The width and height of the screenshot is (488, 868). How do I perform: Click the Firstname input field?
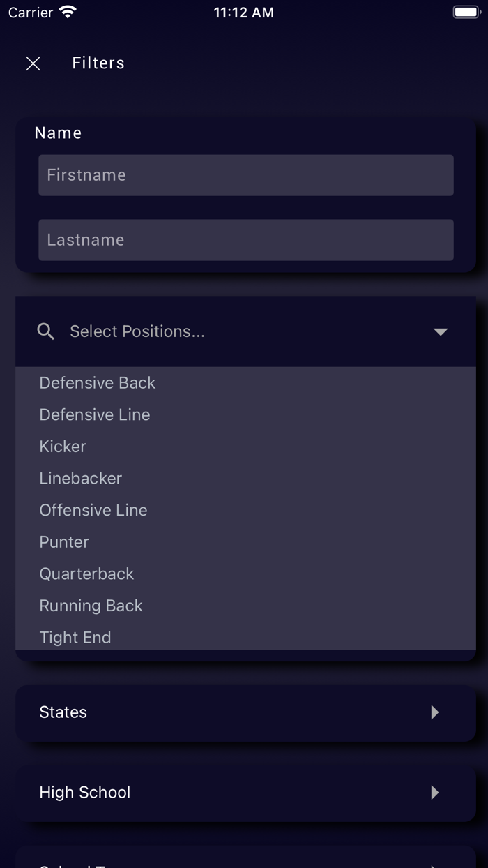pos(245,175)
